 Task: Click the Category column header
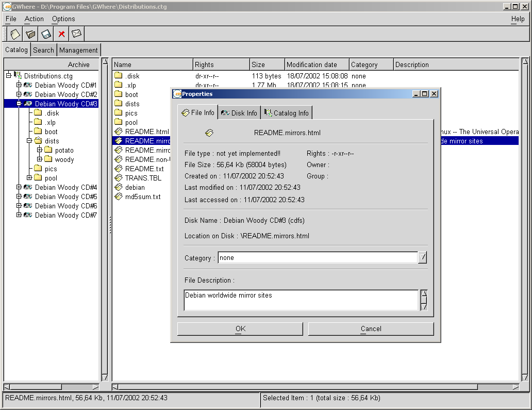click(x=372, y=64)
